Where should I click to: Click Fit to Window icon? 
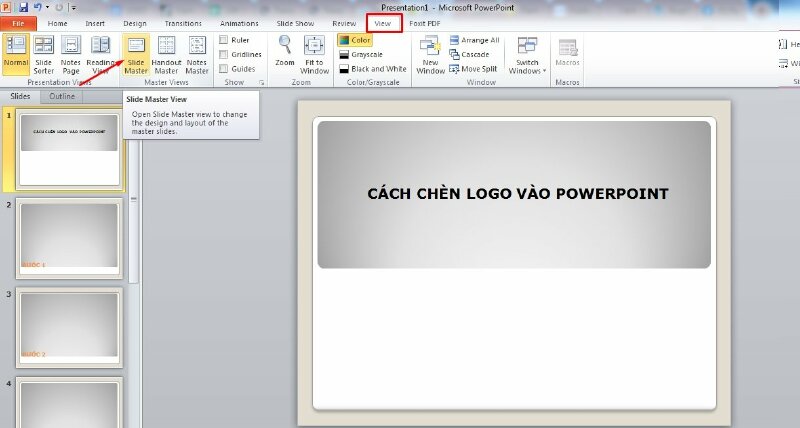click(314, 45)
